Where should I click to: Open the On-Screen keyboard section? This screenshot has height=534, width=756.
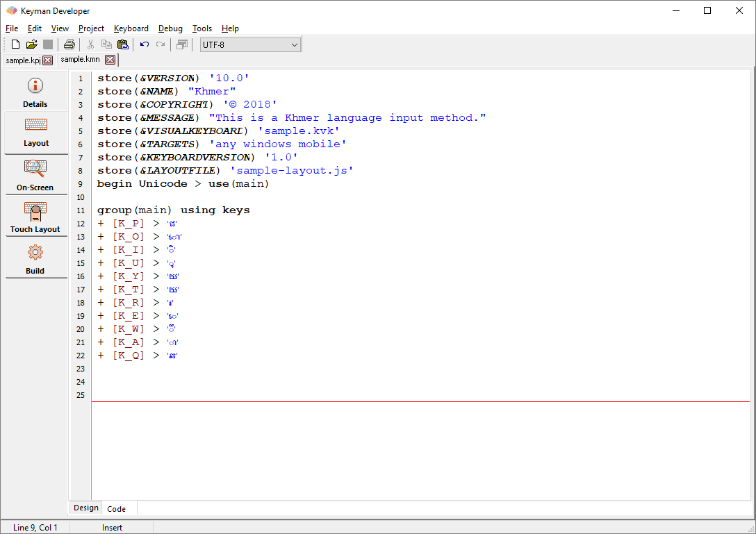[35, 176]
